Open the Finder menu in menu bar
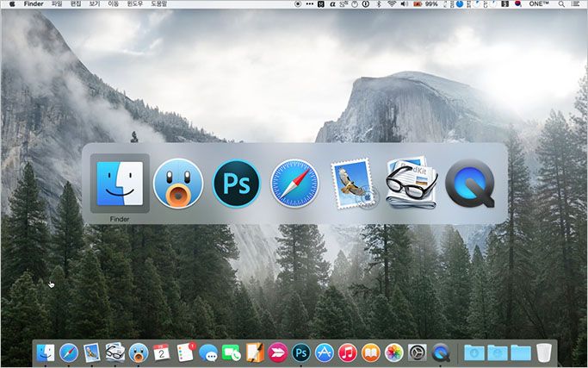588x368 pixels. click(x=34, y=3)
